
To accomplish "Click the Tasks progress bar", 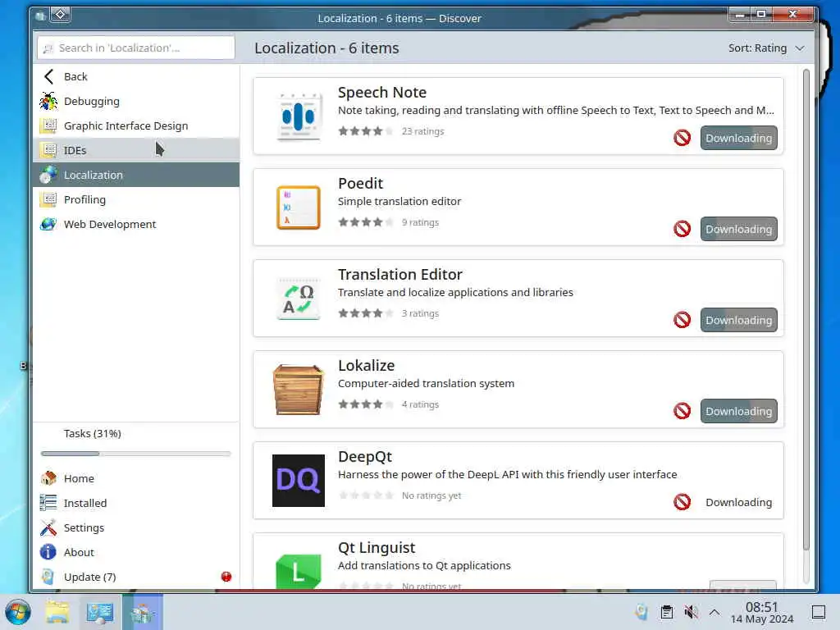I will (135, 453).
